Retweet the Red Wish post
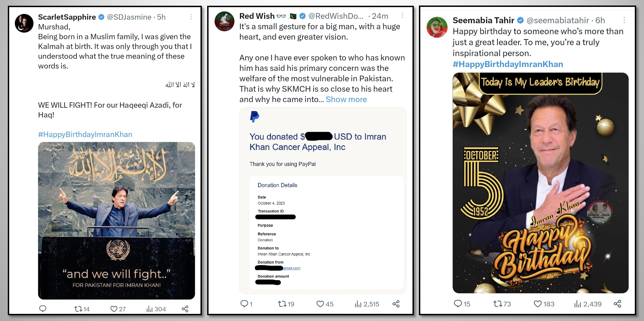 pos(282,304)
